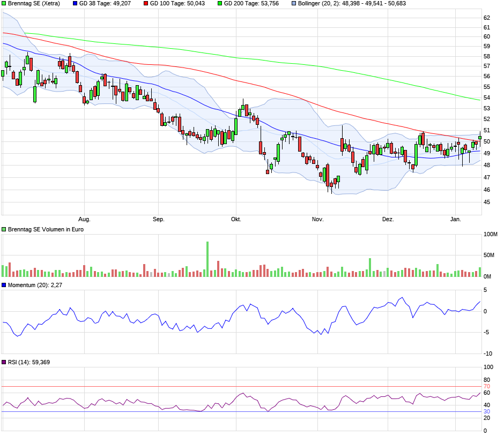Click the 'Dez.' month label on the time axis
This screenshot has width=504, height=436.
(x=388, y=220)
